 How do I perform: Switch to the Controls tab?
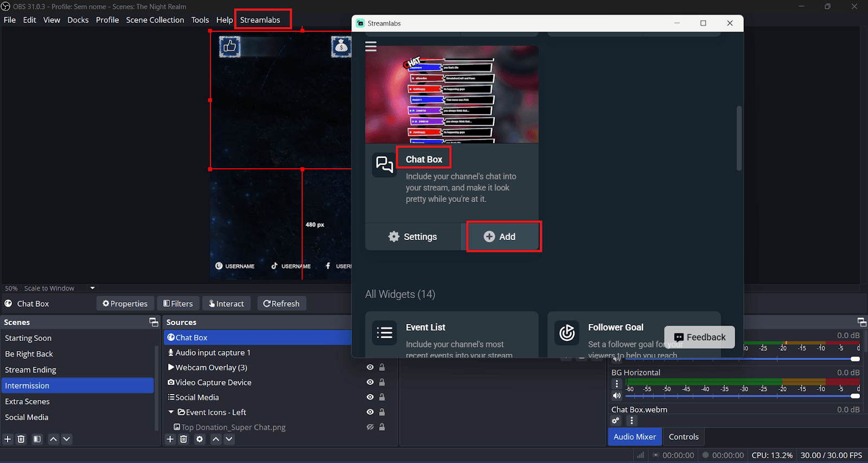684,437
